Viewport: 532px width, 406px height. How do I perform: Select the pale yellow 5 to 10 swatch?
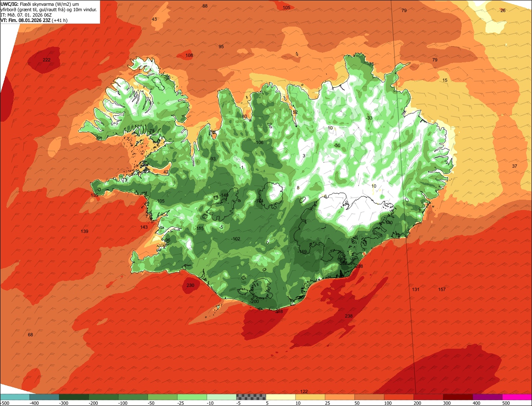[281, 397]
